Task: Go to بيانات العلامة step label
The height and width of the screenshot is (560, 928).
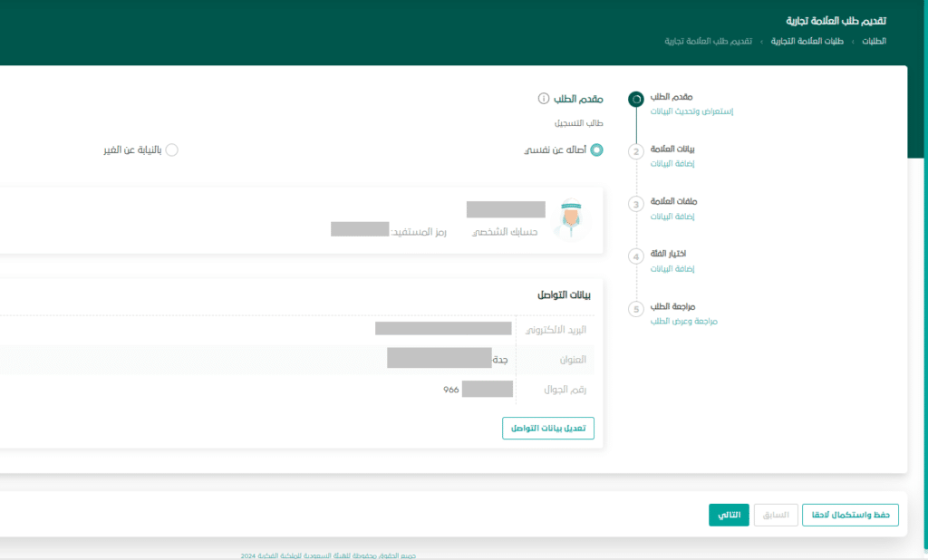Action: pos(673,149)
